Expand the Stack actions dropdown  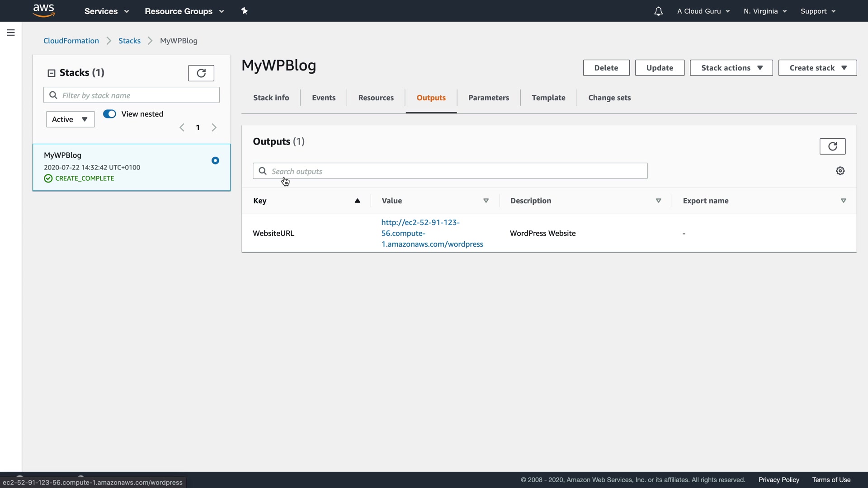(731, 68)
